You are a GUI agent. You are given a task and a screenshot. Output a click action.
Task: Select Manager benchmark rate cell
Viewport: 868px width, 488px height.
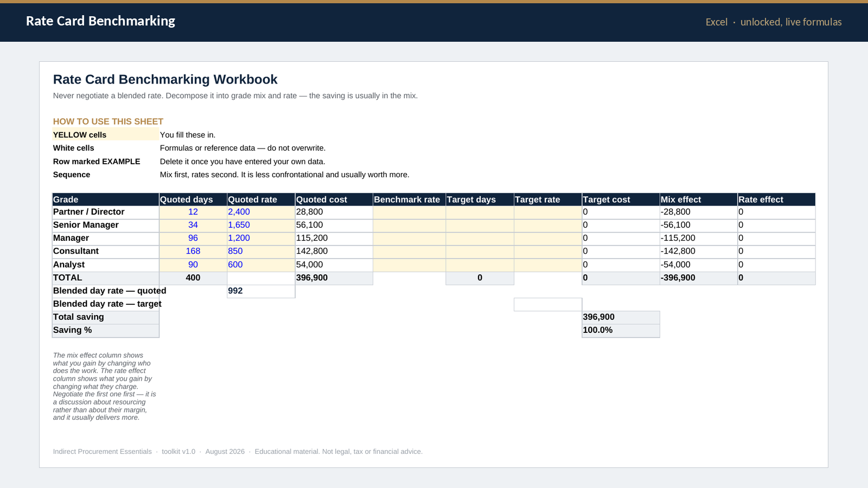(409, 239)
